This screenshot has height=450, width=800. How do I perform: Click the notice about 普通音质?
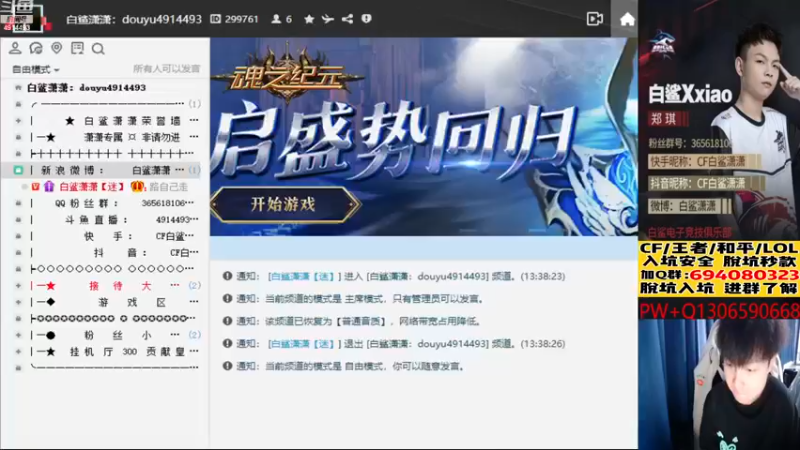point(372,321)
